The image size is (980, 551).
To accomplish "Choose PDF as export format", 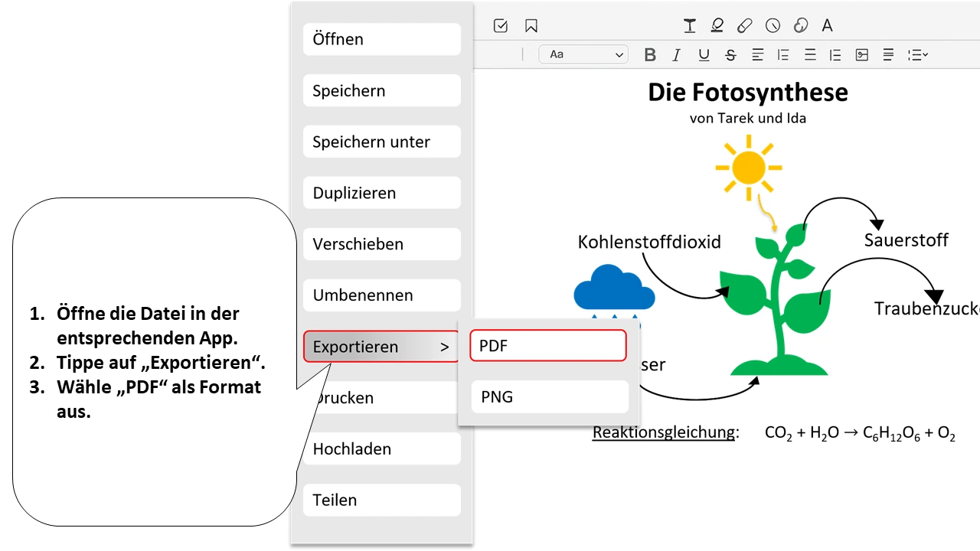I will 548,346.
